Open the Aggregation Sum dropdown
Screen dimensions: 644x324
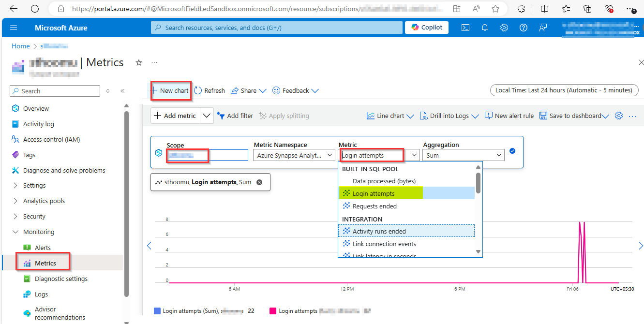pyautogui.click(x=464, y=155)
